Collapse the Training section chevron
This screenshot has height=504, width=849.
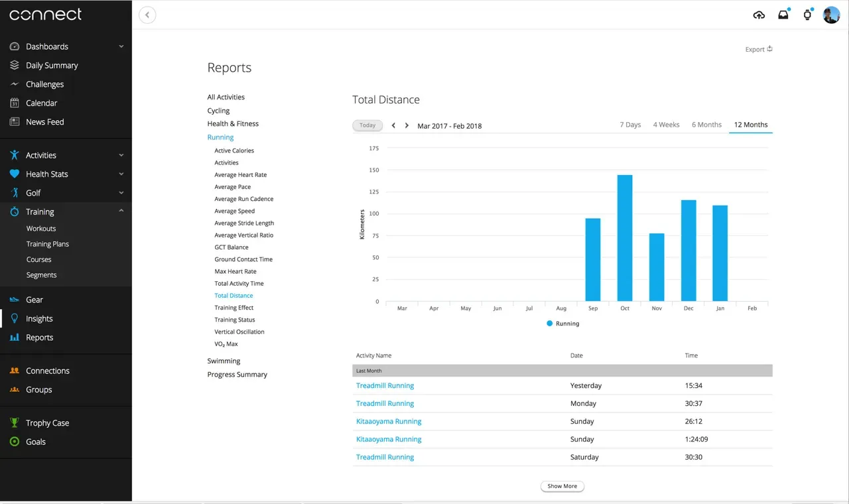coord(121,211)
